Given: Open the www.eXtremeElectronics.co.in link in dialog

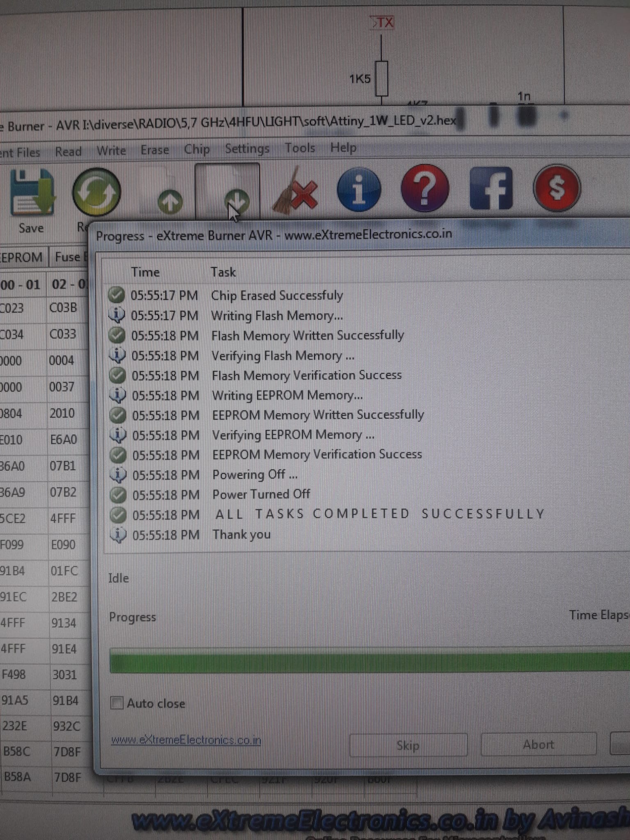Looking at the screenshot, I should tap(186, 740).
